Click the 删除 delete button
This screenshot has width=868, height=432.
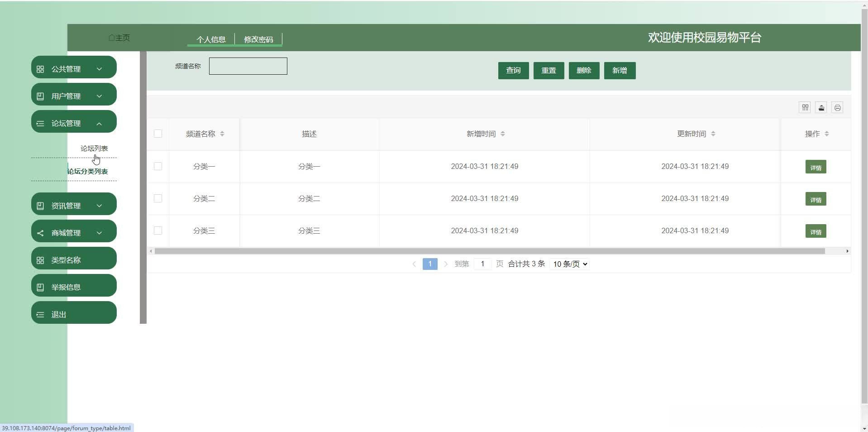584,71
